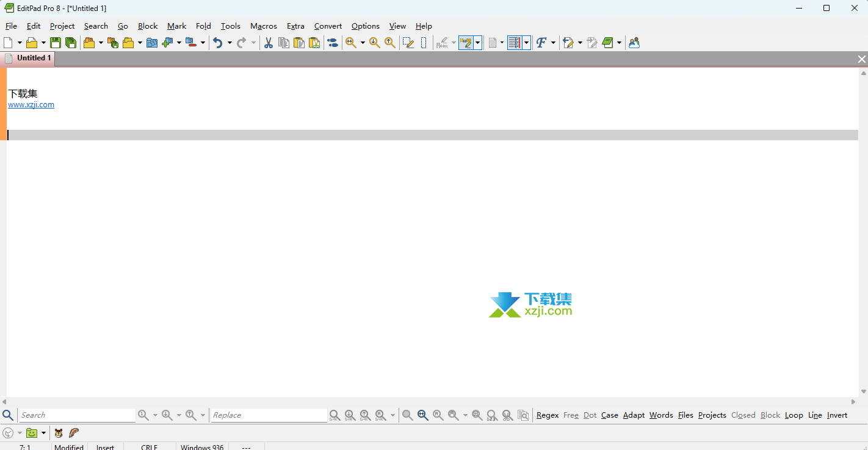This screenshot has width=868, height=450.
Task: Toggle the Adapt case search option
Action: click(x=634, y=415)
